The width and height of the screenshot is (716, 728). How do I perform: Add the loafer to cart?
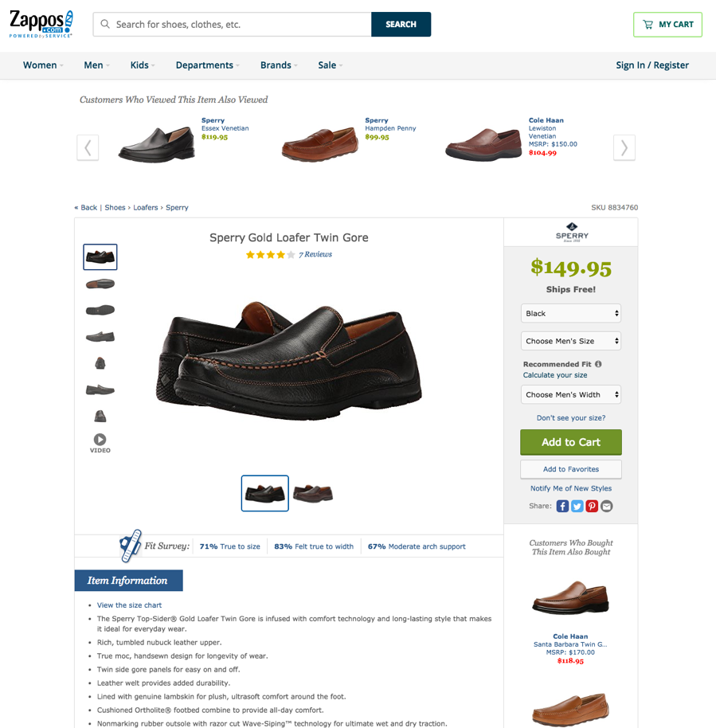point(571,442)
